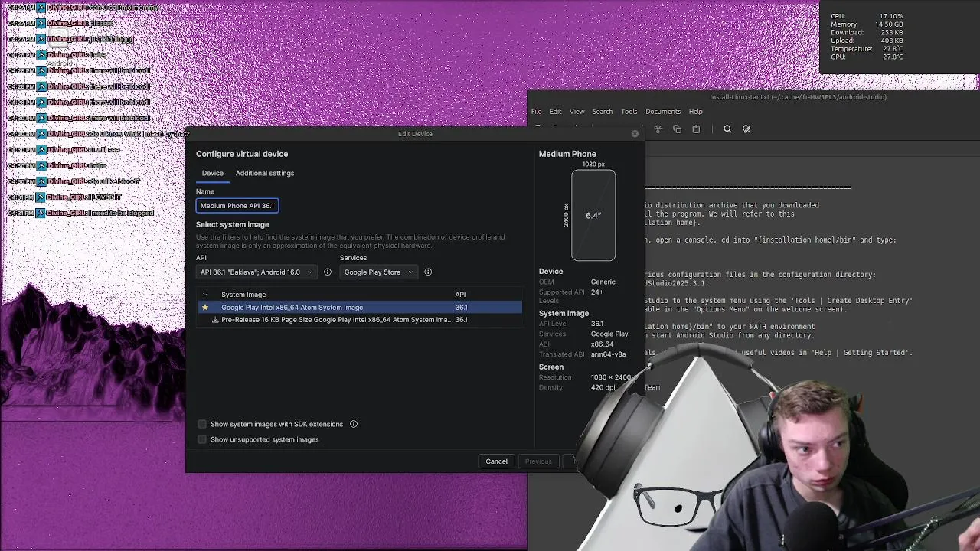Click the Cancel button
Image resolution: width=980 pixels, height=551 pixels.
tap(496, 461)
